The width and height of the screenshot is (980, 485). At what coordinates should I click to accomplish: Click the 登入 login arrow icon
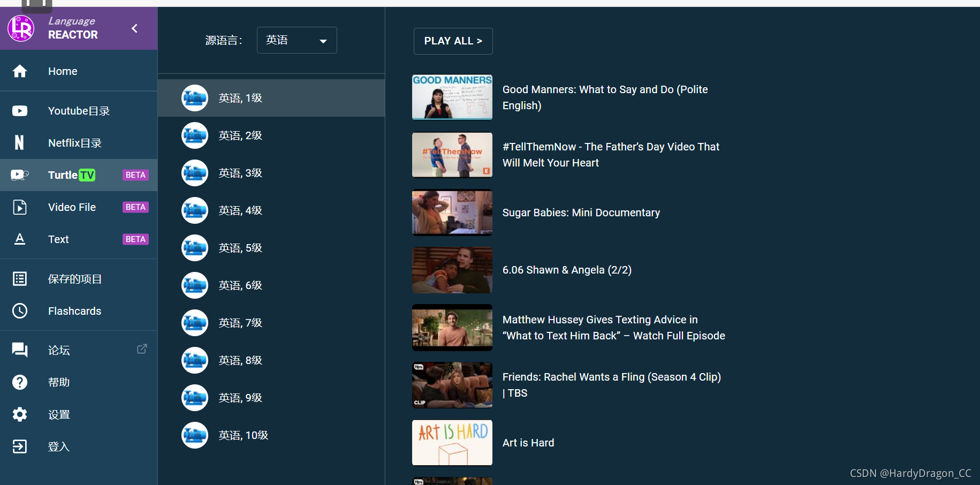20,446
